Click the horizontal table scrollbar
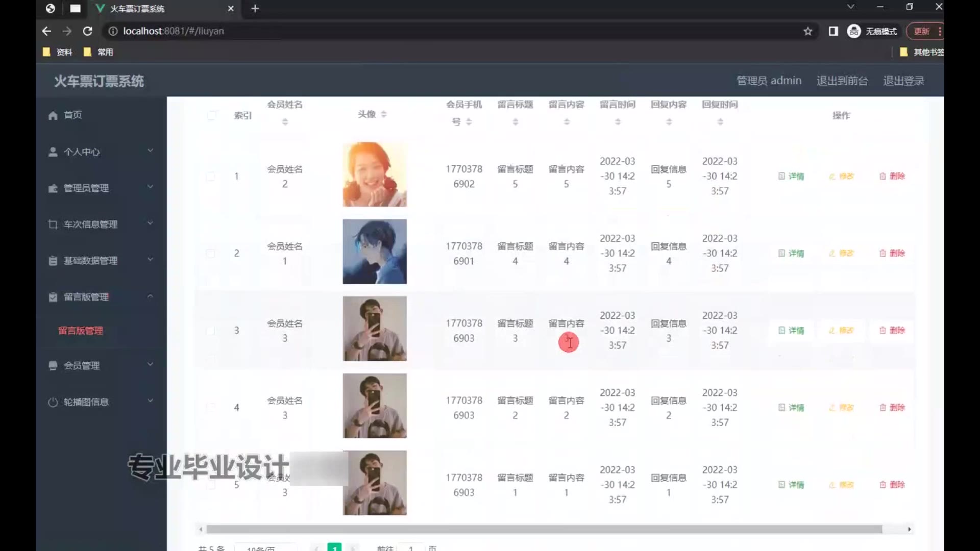This screenshot has width=980, height=551. [544, 529]
